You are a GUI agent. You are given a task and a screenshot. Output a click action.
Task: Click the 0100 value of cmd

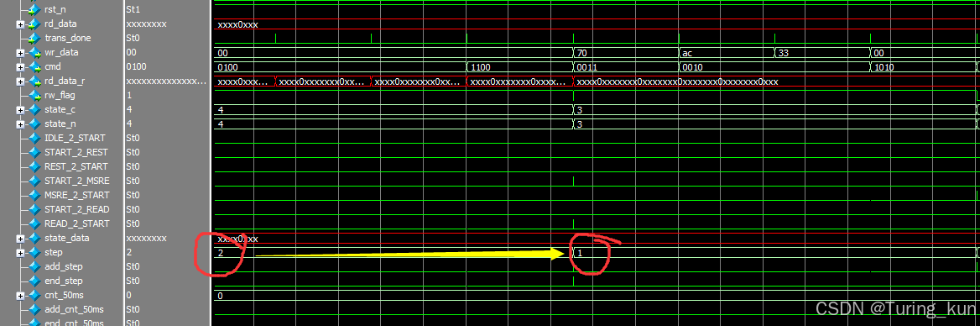[x=136, y=67]
